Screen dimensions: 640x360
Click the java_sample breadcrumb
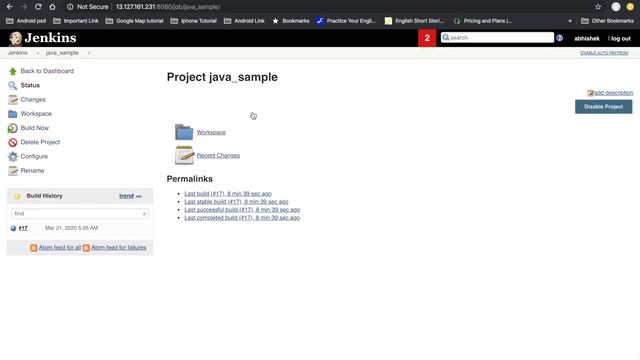(62, 53)
